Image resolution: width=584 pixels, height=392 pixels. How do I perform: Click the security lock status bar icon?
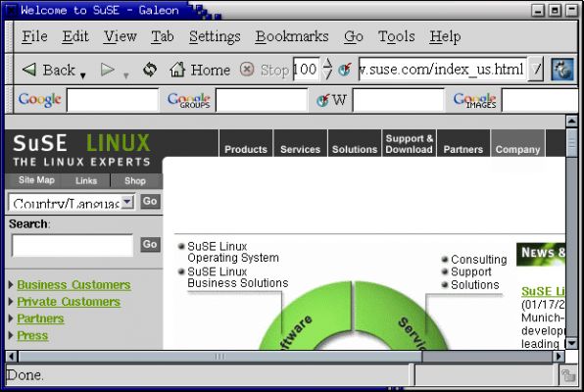click(568, 375)
